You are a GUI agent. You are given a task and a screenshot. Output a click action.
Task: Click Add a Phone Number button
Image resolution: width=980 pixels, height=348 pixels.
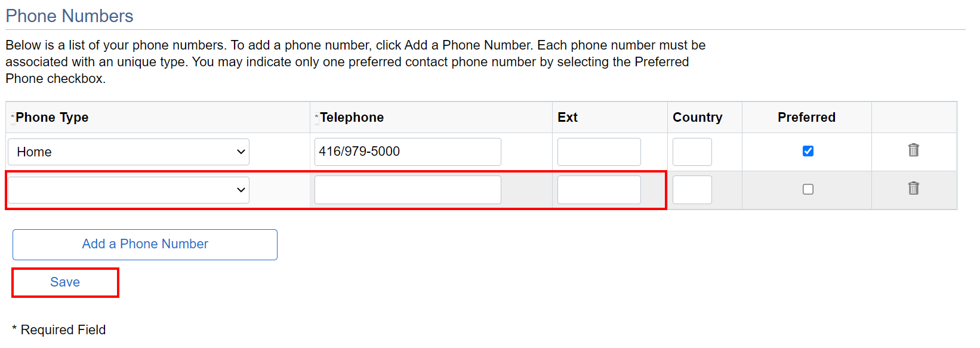pyautogui.click(x=145, y=244)
